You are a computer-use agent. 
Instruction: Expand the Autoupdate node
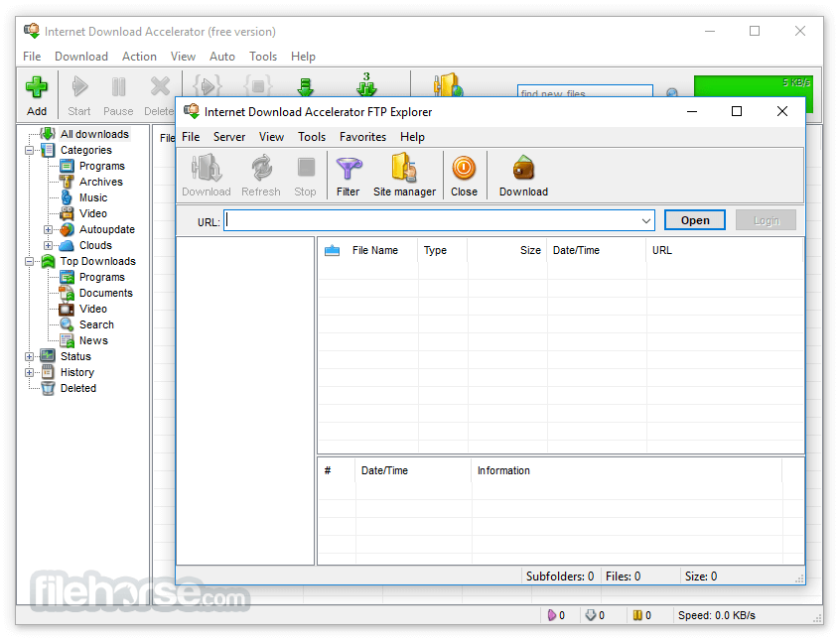[49, 229]
